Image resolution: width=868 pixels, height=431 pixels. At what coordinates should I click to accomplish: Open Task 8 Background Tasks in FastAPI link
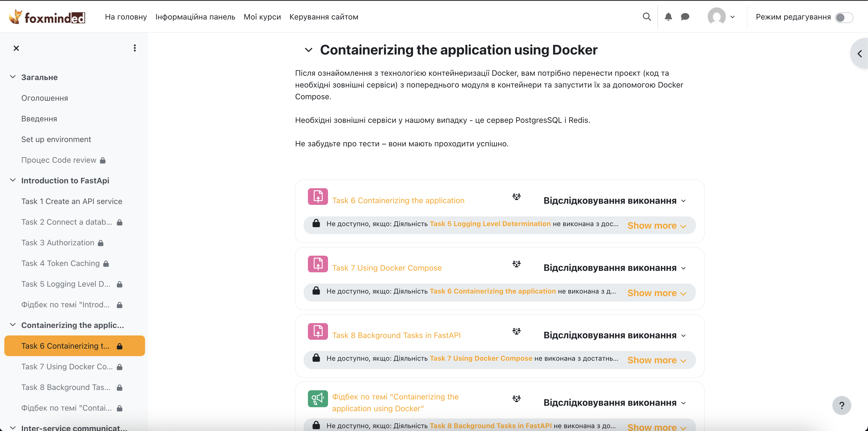[x=396, y=335]
